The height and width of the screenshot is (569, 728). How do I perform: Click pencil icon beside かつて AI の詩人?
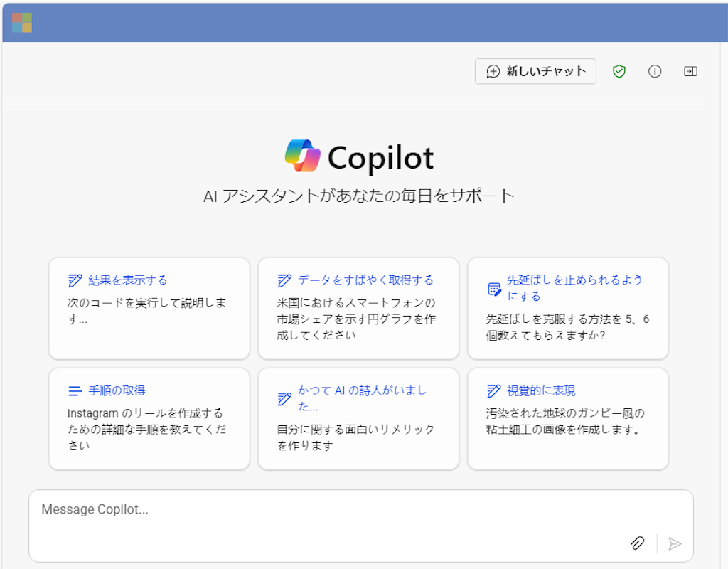[x=284, y=399]
